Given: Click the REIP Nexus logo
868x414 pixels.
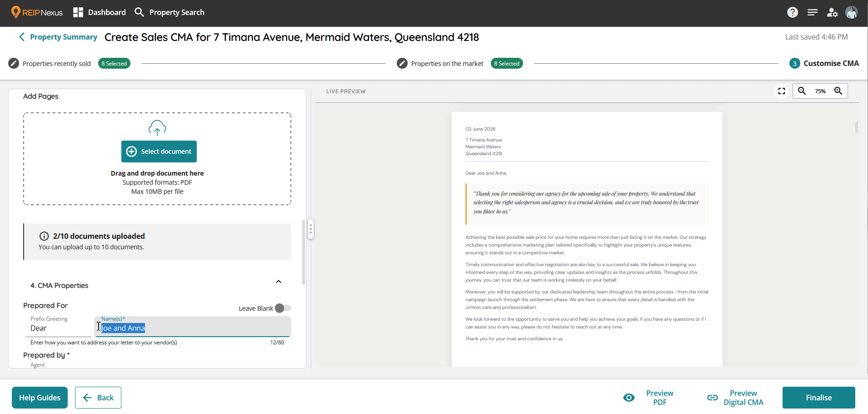Looking at the screenshot, I should pos(37,12).
